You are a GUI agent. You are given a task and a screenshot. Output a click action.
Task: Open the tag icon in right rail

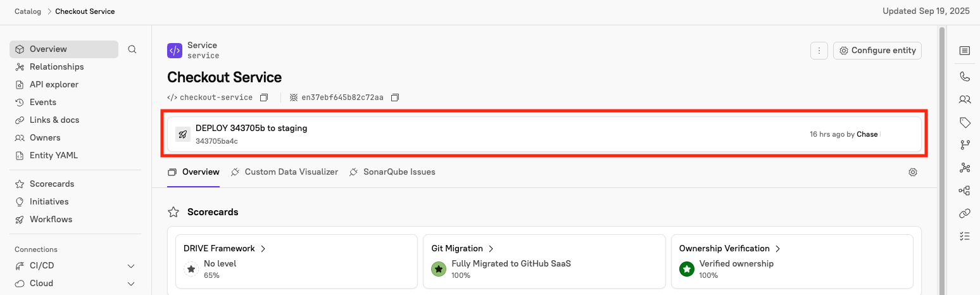tap(965, 122)
